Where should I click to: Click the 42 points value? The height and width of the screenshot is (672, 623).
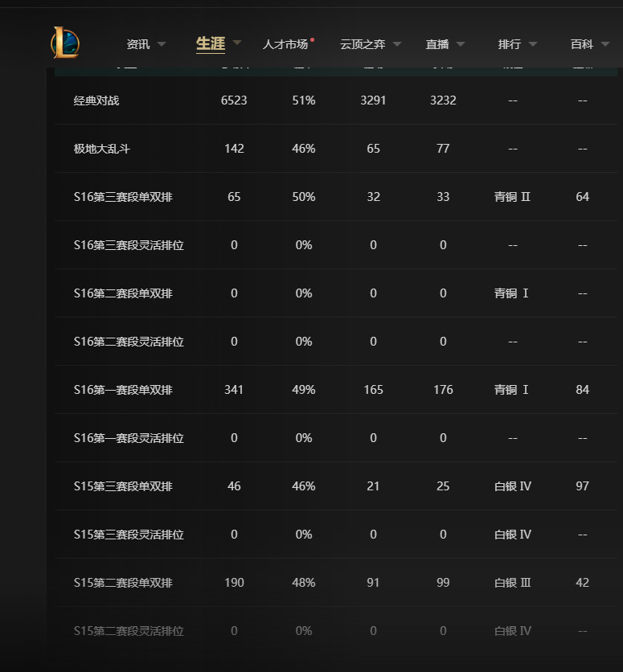pyautogui.click(x=582, y=583)
